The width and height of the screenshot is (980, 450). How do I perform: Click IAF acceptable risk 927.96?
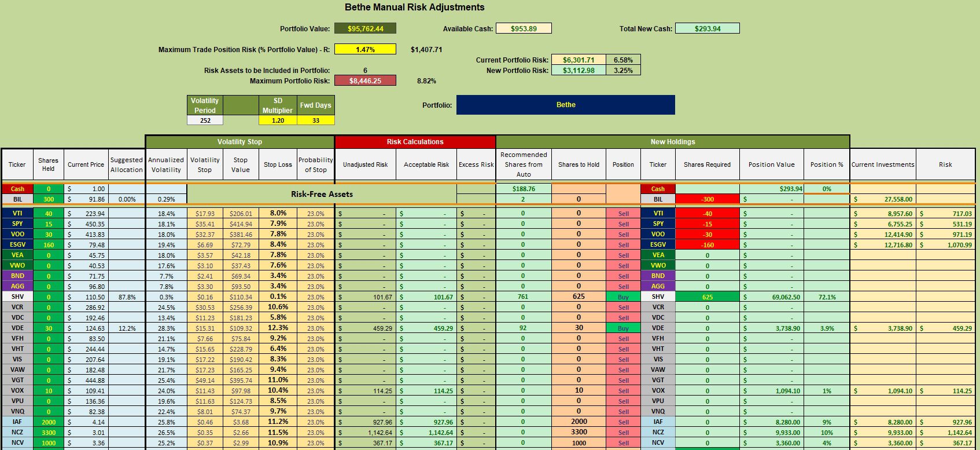tap(427, 422)
